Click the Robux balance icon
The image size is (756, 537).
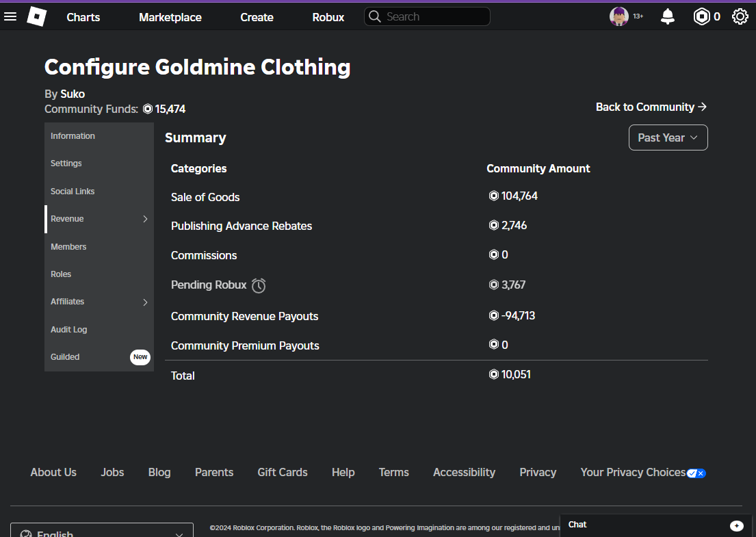pyautogui.click(x=702, y=16)
